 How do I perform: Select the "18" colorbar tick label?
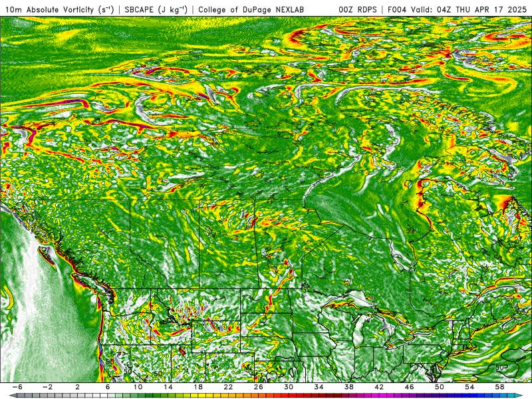pos(198,387)
